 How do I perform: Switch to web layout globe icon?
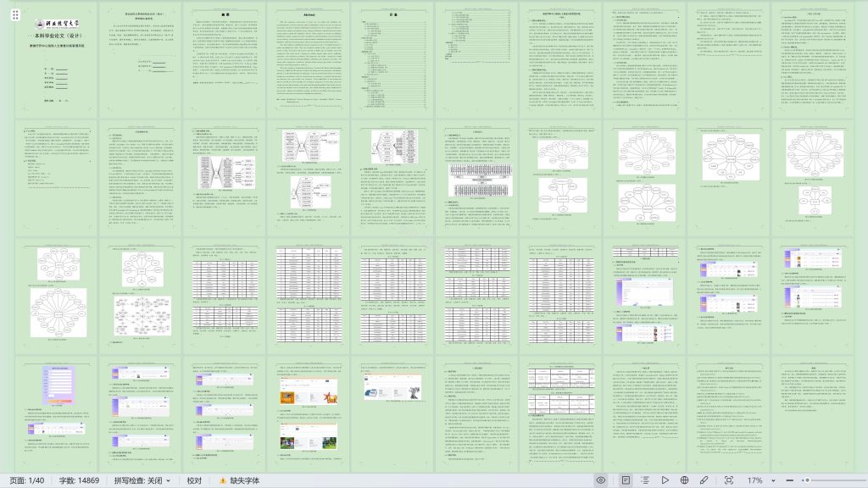pos(684,480)
